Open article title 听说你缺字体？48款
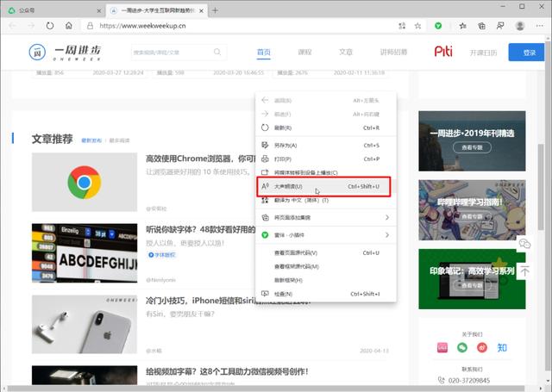Viewport: 552px width, 392px height. click(201, 229)
